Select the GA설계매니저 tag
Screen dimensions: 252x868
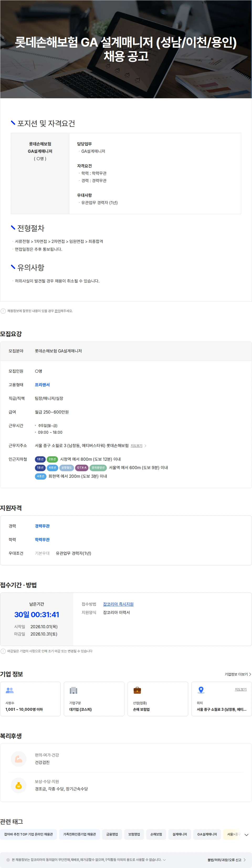click(x=207, y=834)
